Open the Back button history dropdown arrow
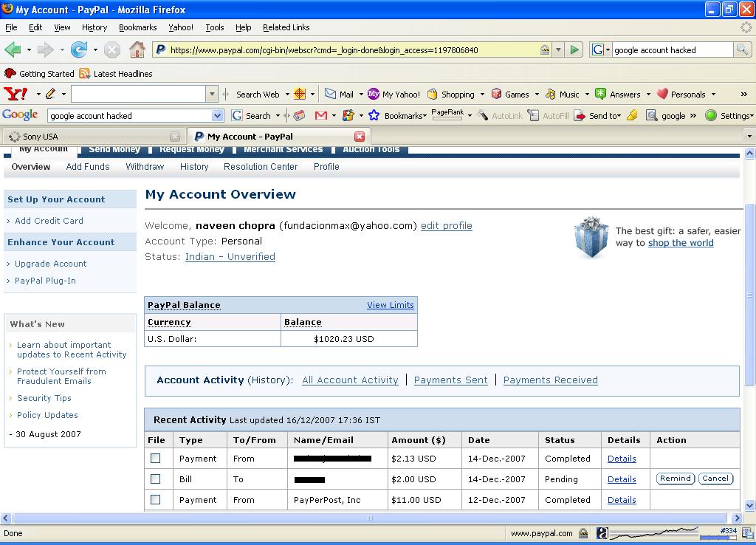Viewport: 756px width, 545px height. [x=29, y=49]
